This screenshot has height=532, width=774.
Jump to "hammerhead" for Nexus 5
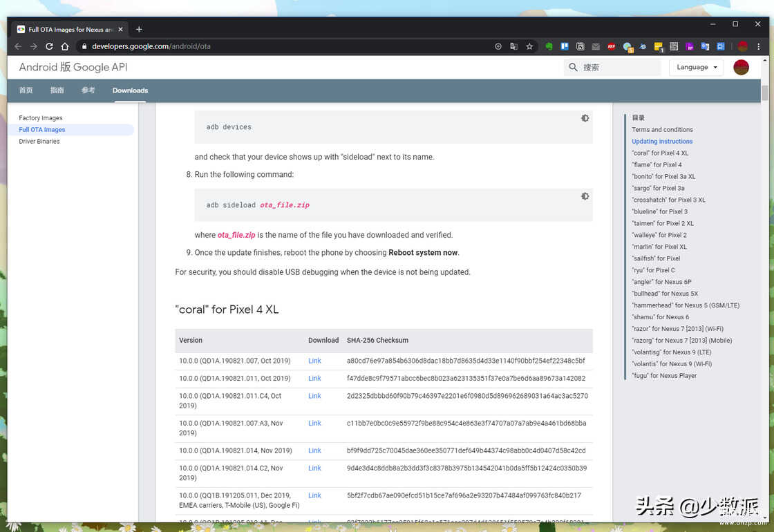[686, 305]
